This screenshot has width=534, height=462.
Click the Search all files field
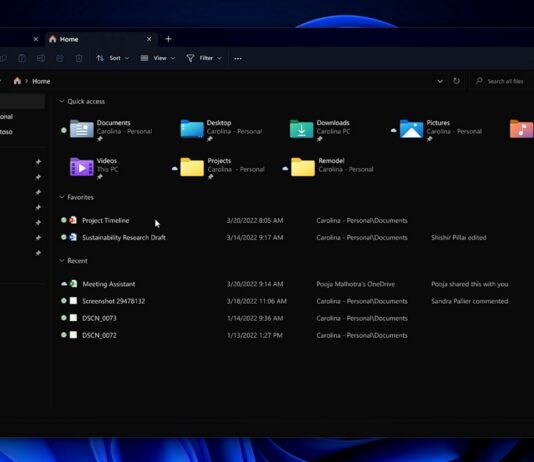pos(503,81)
